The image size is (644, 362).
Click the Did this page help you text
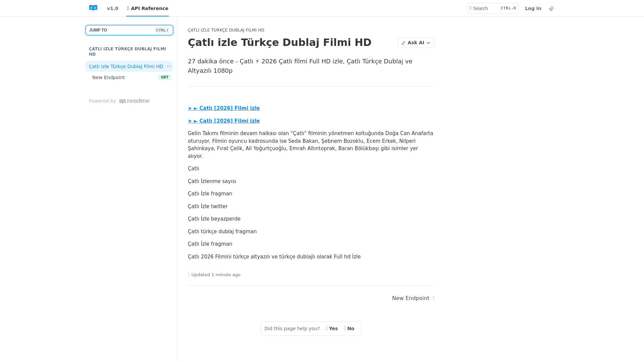pyautogui.click(x=292, y=328)
